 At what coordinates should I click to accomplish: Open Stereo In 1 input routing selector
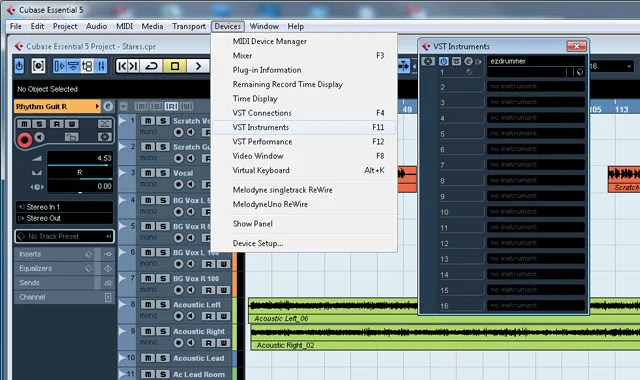64,207
